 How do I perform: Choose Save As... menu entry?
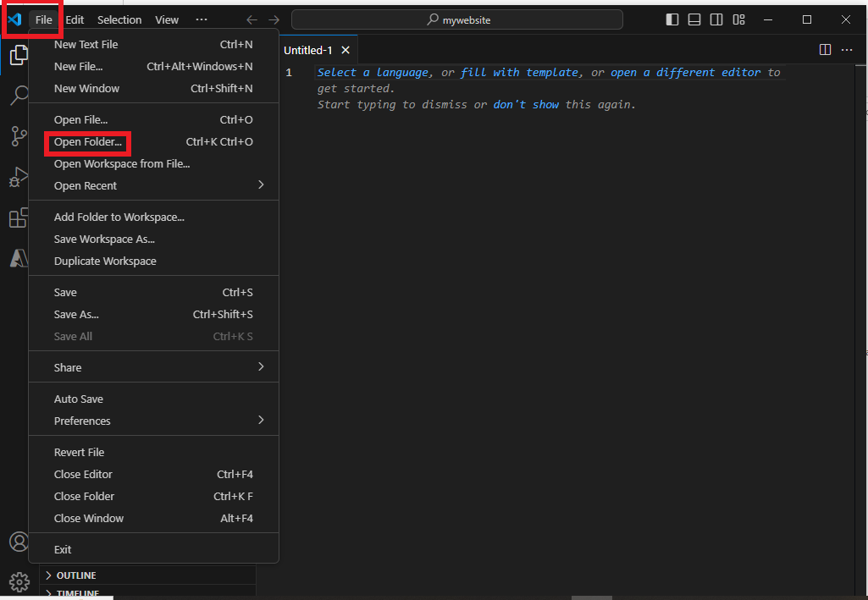[x=76, y=314]
